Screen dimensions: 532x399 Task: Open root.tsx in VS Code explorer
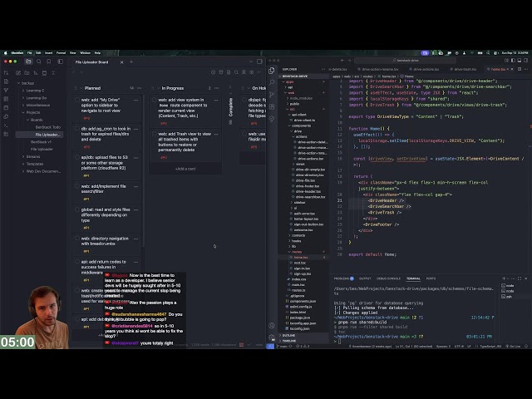tap(300, 263)
